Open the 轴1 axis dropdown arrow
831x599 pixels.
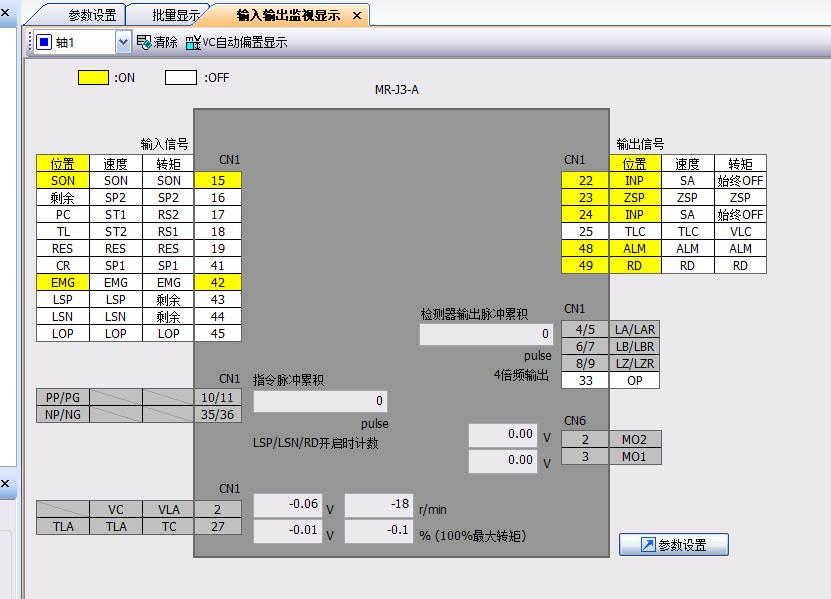point(123,42)
